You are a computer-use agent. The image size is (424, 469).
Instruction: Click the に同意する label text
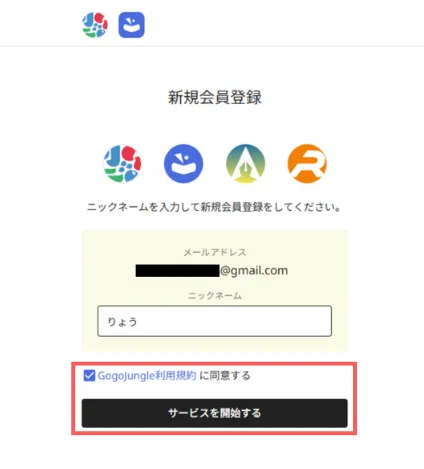pos(225,376)
